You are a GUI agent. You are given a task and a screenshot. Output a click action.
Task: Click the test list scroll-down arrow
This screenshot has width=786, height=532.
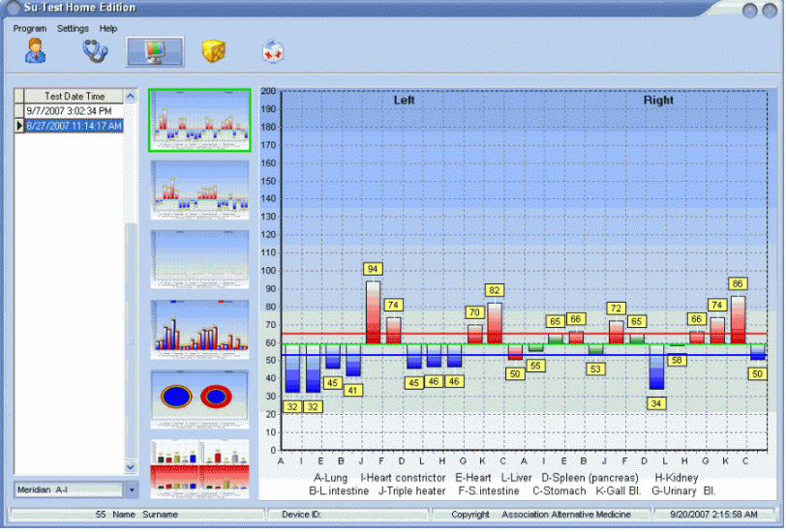131,467
